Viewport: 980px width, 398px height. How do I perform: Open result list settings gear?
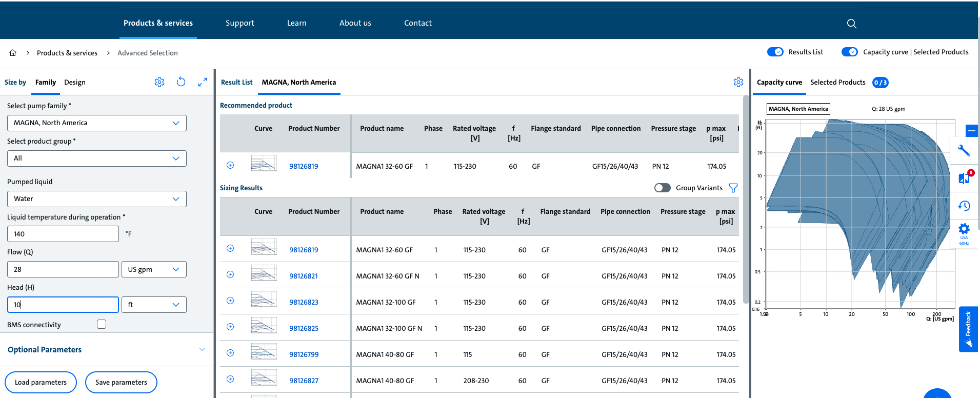[738, 82]
